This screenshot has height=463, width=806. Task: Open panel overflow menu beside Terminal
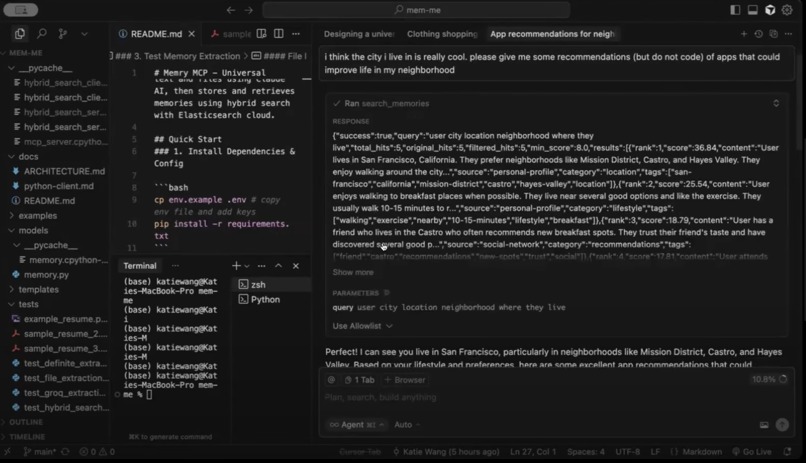176,266
